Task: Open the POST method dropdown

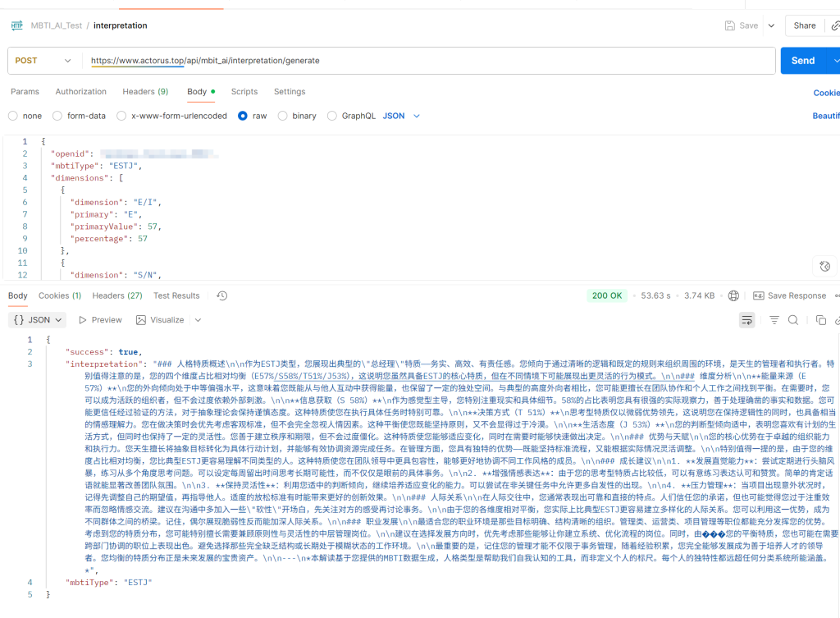Action: point(44,61)
